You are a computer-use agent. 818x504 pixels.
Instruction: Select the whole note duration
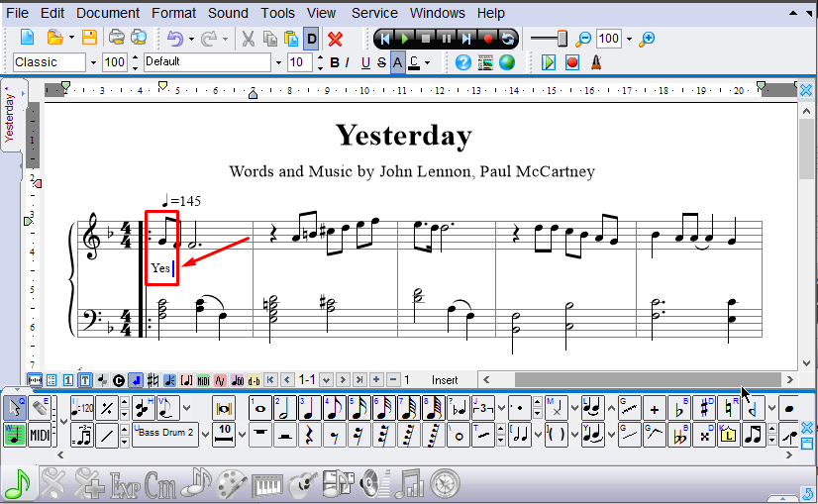[259, 408]
